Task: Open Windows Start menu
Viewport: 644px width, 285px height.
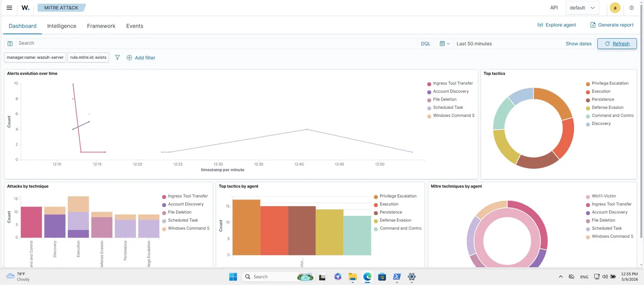Action: tap(233, 277)
